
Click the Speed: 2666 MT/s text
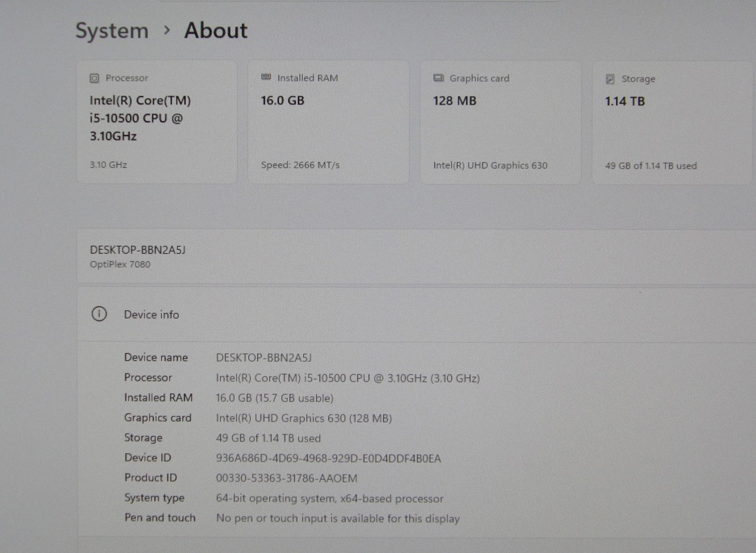[300, 165]
